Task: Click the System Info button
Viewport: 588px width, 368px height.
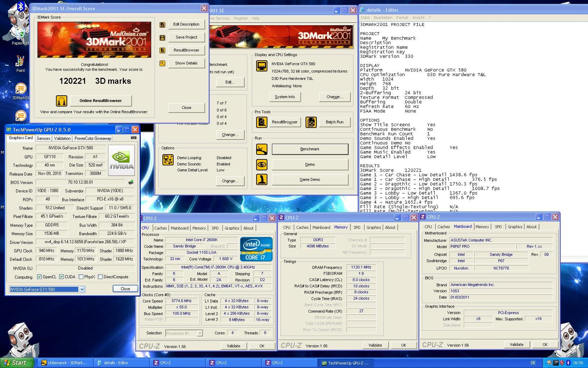Action: (x=285, y=97)
